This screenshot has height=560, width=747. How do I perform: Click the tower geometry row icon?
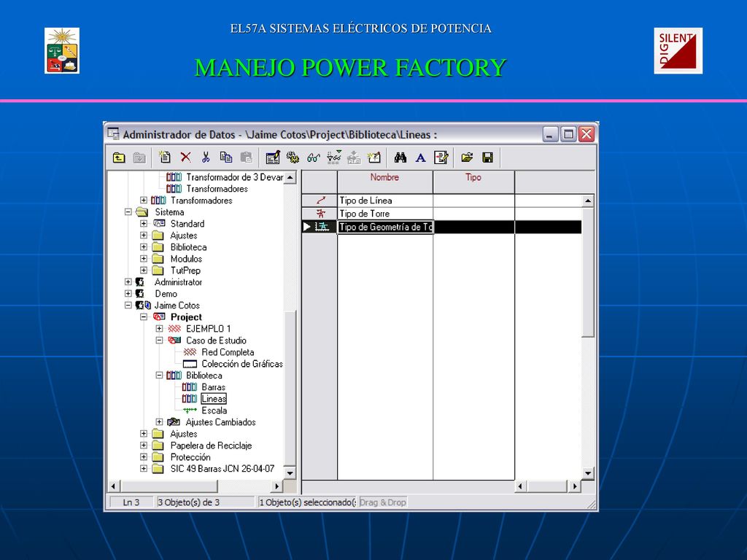point(322,227)
